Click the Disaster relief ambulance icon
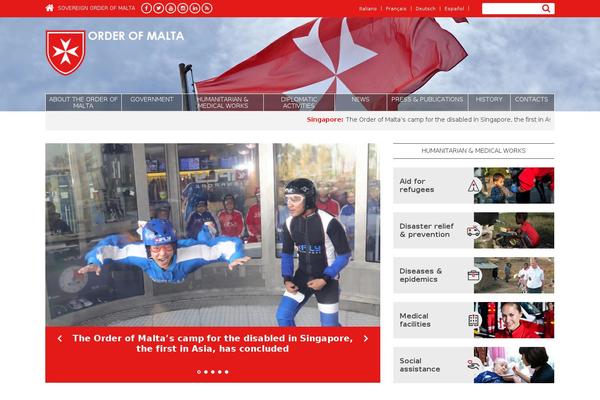600x400 pixels. [474, 231]
